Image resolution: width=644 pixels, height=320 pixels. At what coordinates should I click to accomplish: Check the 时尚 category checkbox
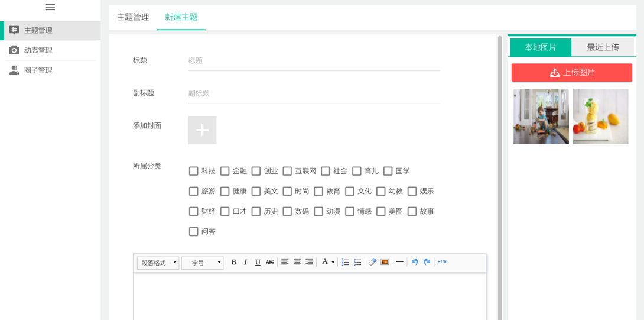288,191
